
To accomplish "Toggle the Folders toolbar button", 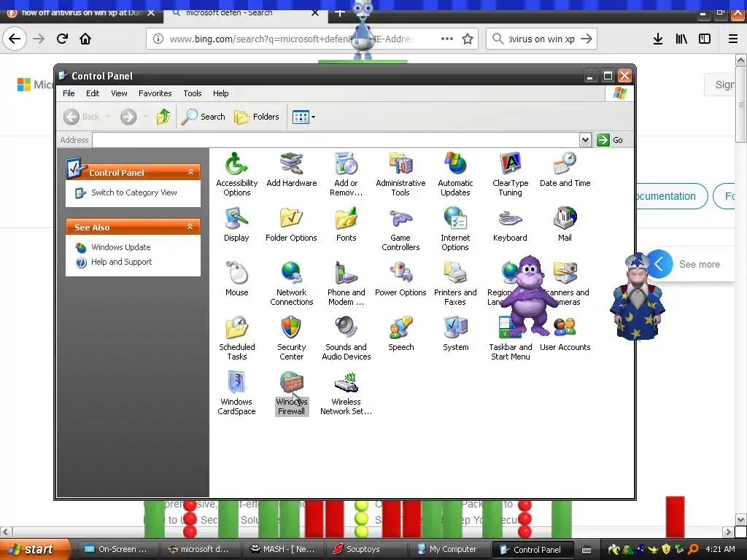I will pyautogui.click(x=256, y=117).
